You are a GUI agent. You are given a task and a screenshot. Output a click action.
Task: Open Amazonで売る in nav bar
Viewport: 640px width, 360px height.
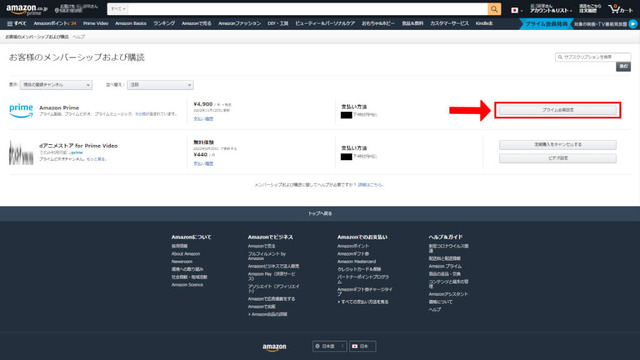[x=196, y=24]
